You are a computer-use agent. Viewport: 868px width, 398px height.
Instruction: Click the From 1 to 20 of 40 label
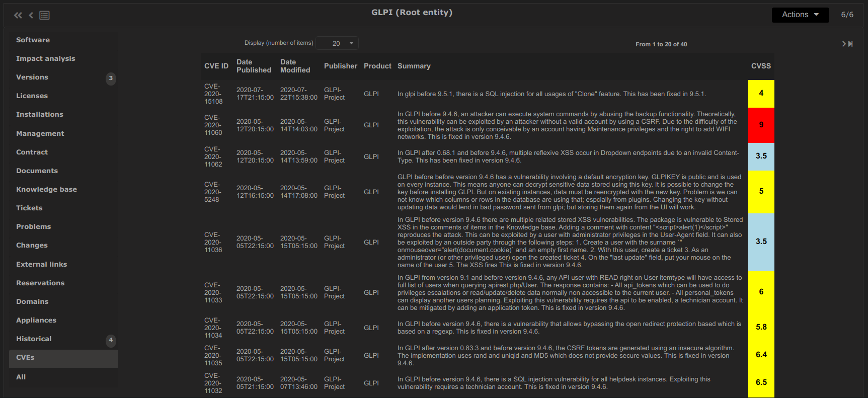tap(661, 44)
